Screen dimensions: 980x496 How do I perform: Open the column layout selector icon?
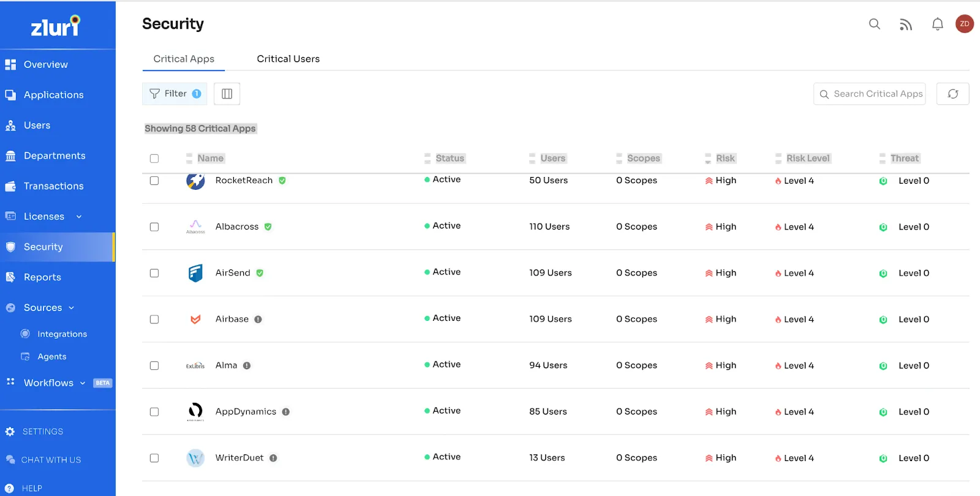click(x=227, y=94)
